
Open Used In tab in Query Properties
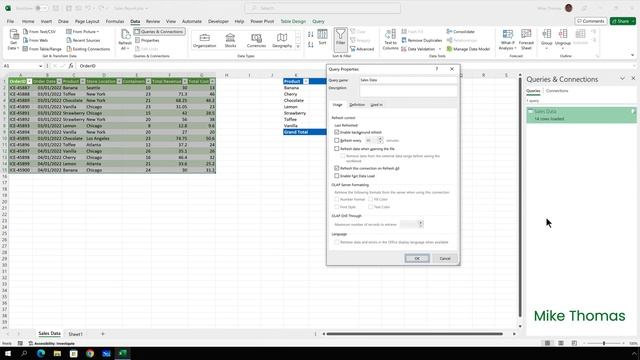(376, 105)
